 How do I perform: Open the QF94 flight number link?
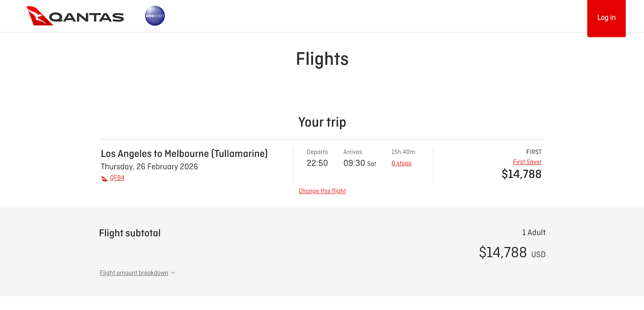pyautogui.click(x=117, y=178)
